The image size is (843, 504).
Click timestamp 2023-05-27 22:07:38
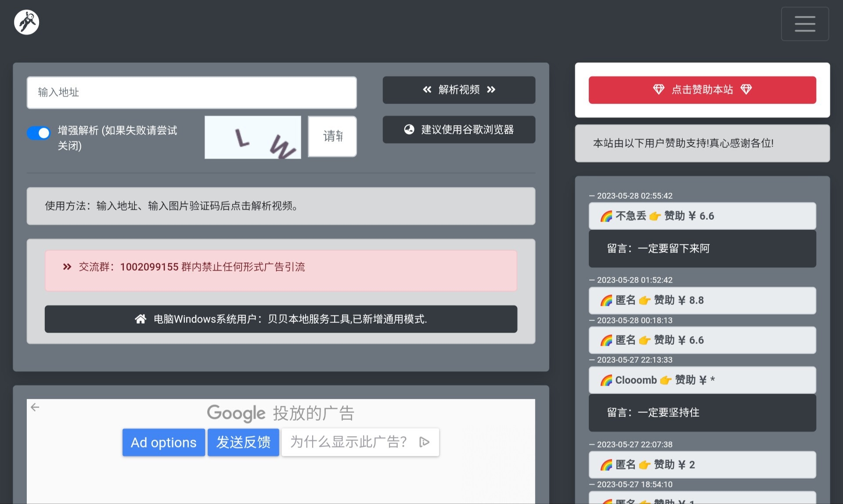[x=634, y=444]
